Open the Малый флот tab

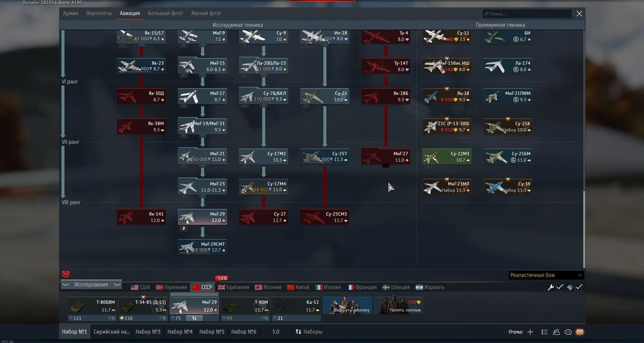tap(206, 13)
